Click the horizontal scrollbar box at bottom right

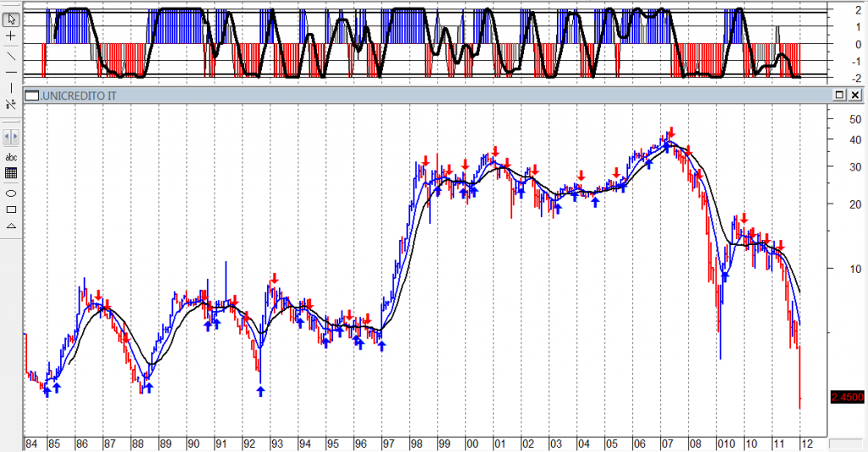(846, 444)
